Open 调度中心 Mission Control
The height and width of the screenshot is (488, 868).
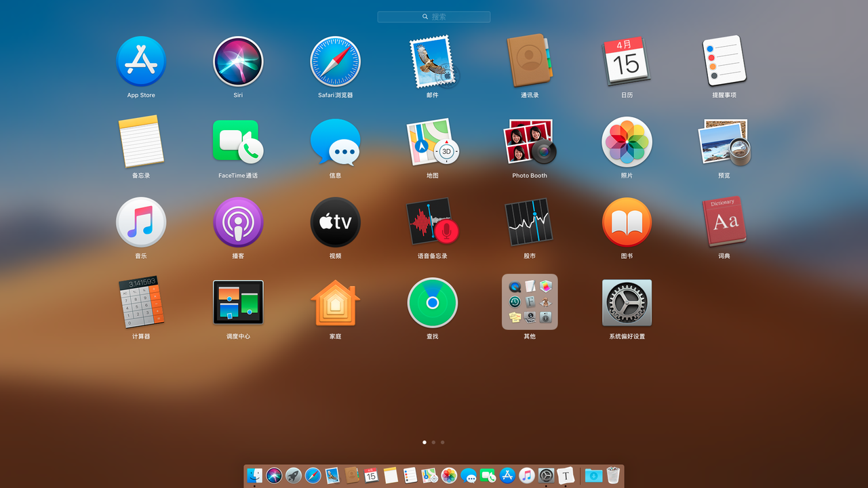[x=238, y=302]
